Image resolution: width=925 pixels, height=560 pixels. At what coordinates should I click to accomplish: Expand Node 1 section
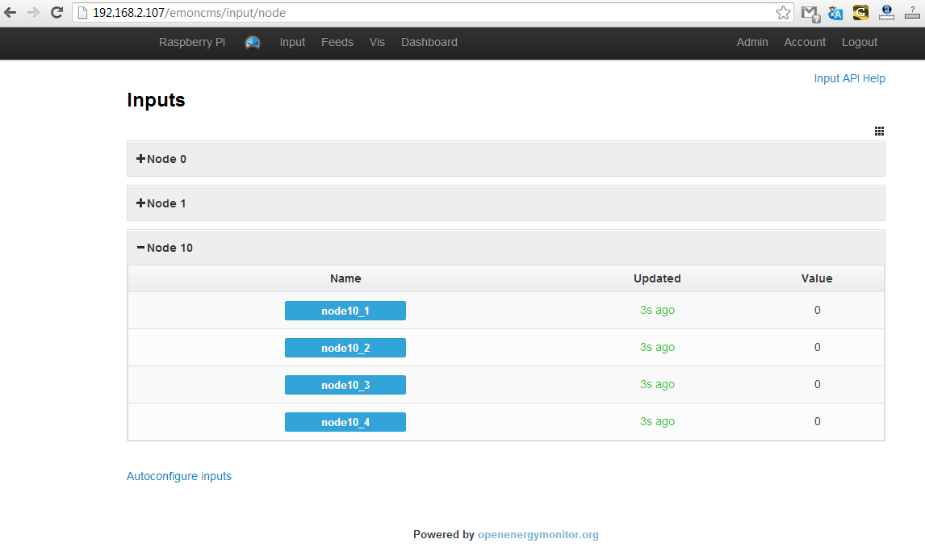tap(505, 203)
